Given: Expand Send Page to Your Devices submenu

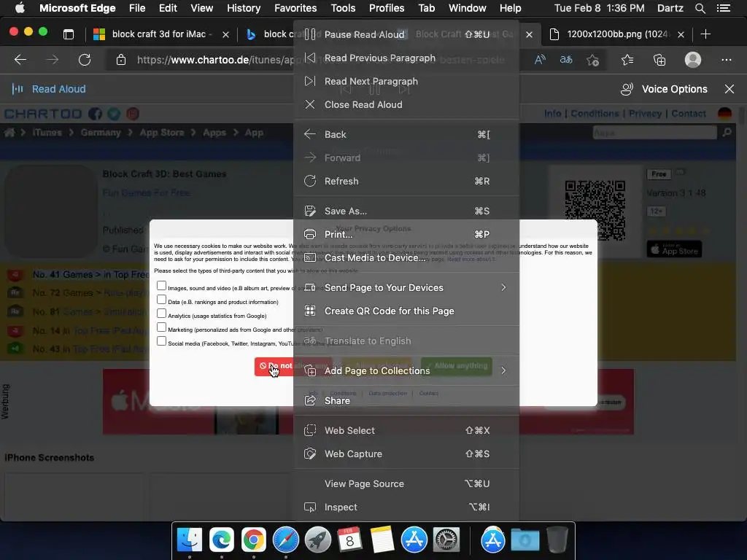Looking at the screenshot, I should click(406, 287).
